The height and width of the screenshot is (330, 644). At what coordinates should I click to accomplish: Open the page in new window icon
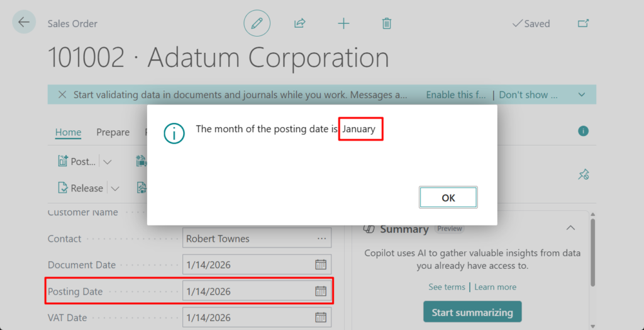tap(583, 23)
